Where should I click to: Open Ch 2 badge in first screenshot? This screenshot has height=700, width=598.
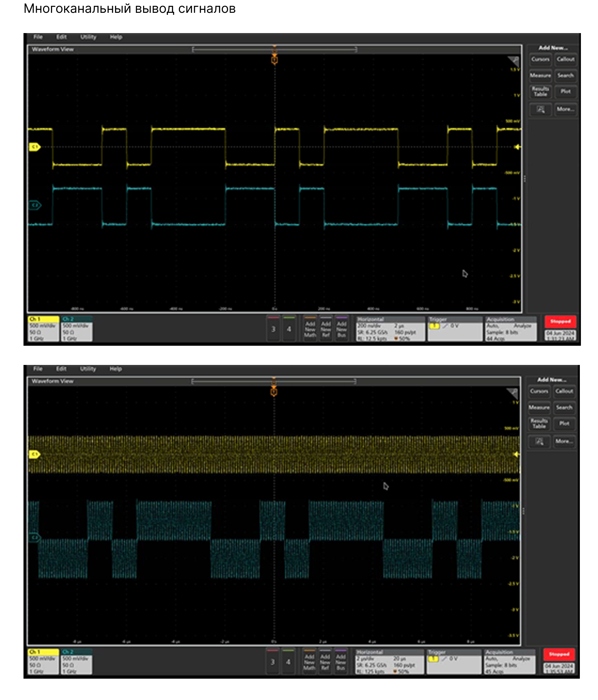point(77,329)
